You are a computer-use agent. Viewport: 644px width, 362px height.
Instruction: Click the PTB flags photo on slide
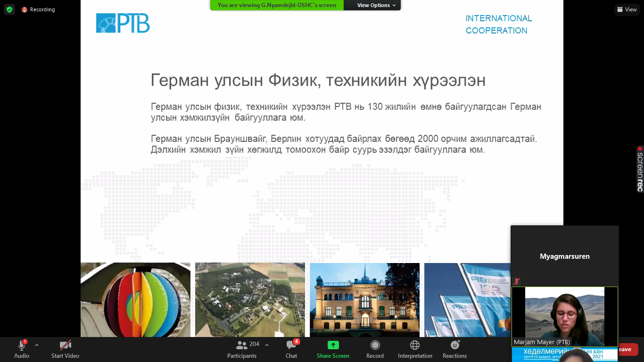coord(468,300)
